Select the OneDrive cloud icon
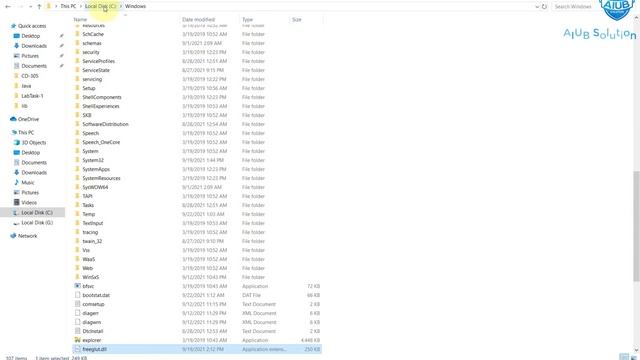Viewport: 640px width, 360px height. click(13, 119)
